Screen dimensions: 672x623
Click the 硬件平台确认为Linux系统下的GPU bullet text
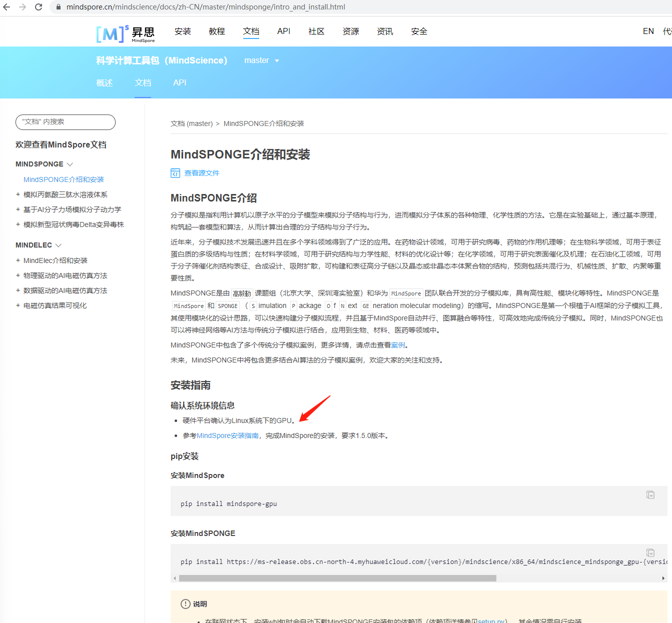239,420
